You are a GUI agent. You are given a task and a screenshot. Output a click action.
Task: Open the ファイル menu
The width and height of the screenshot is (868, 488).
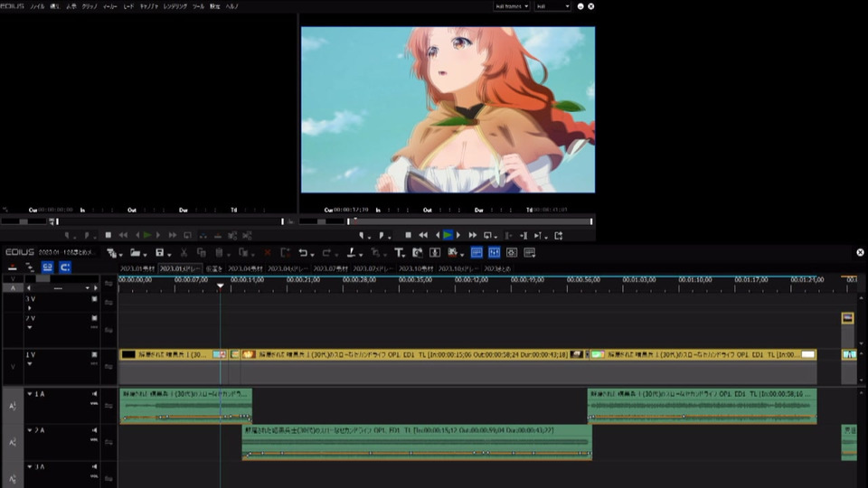(38, 6)
